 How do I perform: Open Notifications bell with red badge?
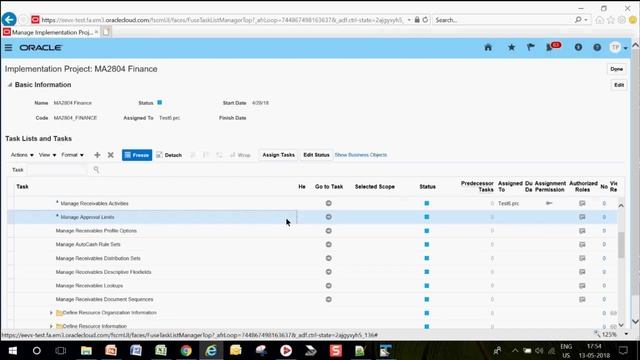point(553,47)
